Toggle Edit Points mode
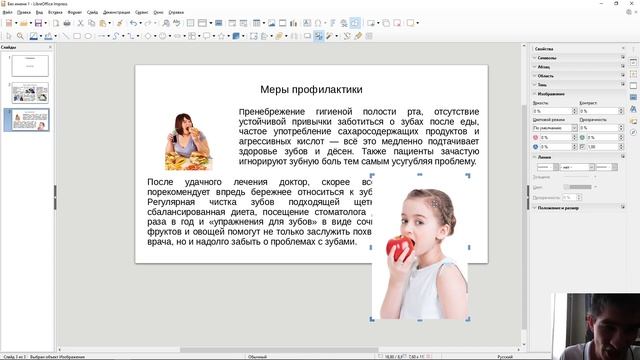This screenshot has height=360, width=640. tap(347, 36)
